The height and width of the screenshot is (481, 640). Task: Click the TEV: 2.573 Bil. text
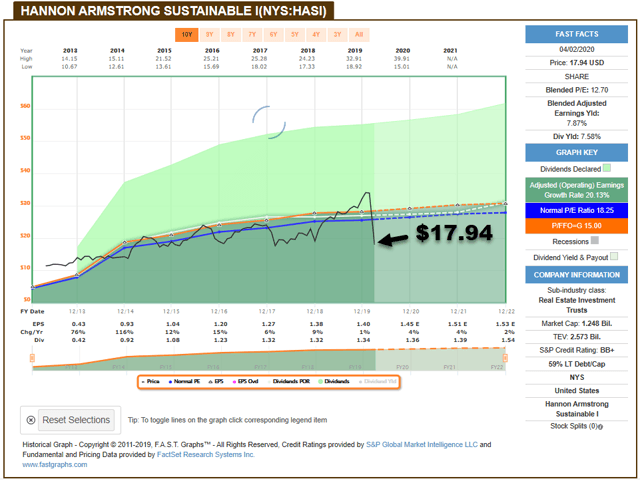577,337
